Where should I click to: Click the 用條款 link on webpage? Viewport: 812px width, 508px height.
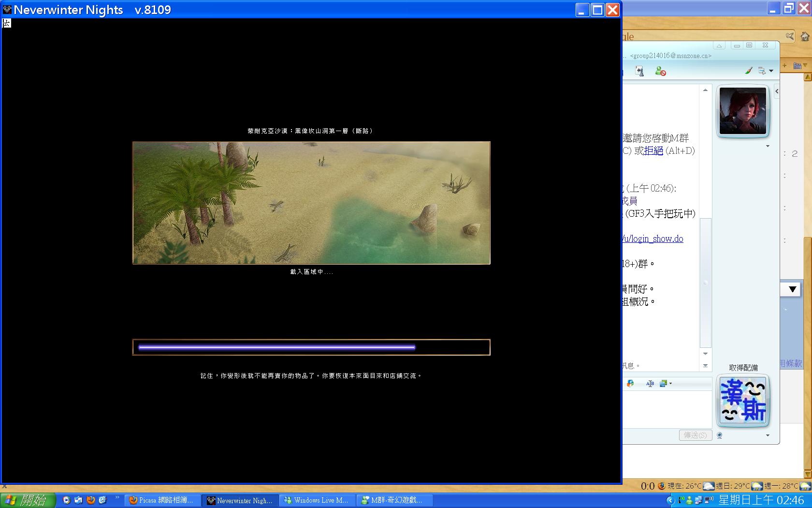791,363
